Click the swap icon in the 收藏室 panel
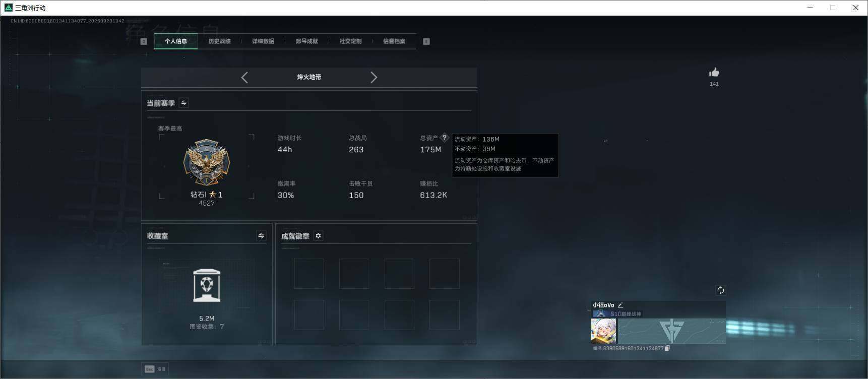 pyautogui.click(x=261, y=236)
